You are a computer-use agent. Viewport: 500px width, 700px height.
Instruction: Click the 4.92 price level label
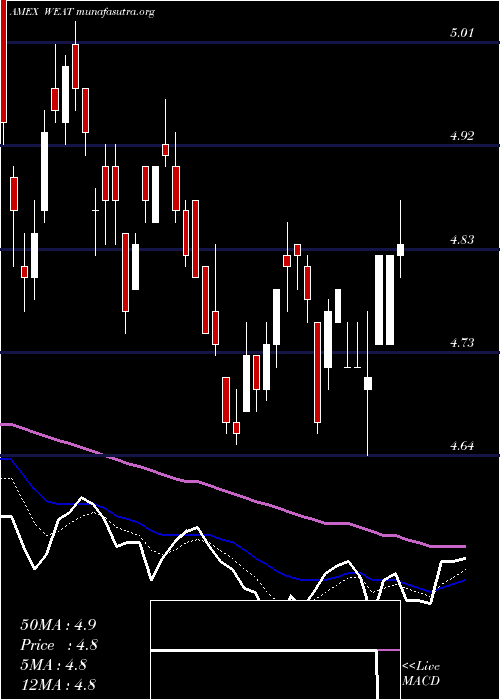click(x=462, y=136)
